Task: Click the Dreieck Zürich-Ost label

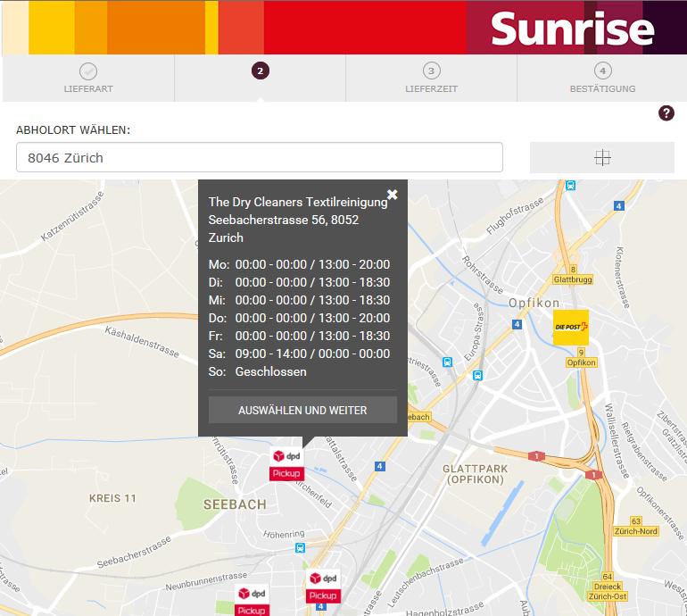Action: pyautogui.click(x=608, y=591)
